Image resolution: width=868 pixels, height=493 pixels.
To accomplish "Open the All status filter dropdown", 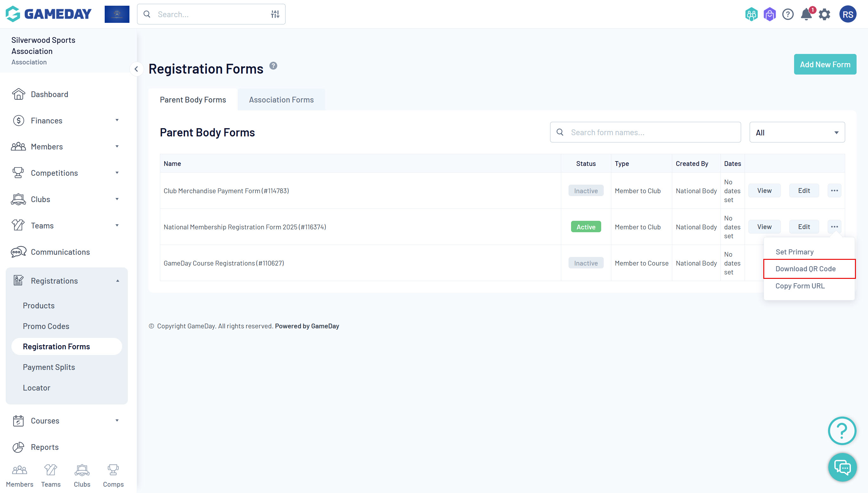I will point(797,132).
